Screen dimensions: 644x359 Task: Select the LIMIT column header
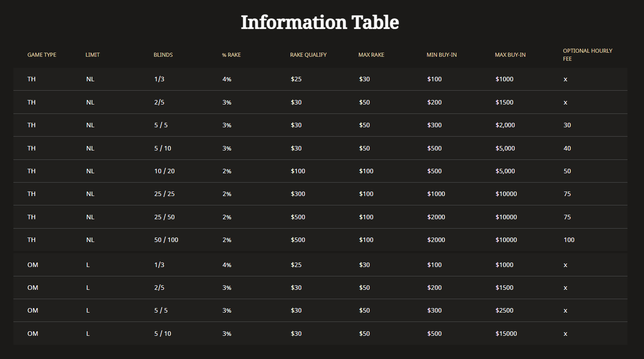[92, 55]
